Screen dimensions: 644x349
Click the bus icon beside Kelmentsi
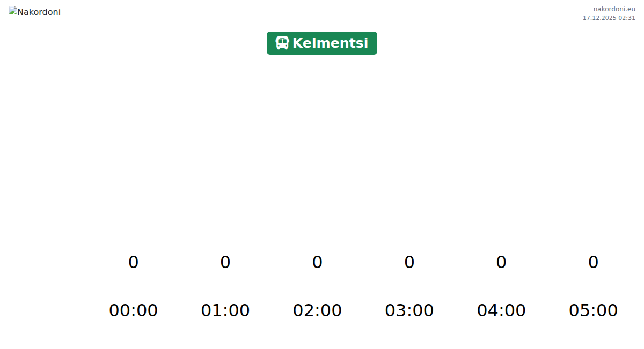[x=282, y=43]
